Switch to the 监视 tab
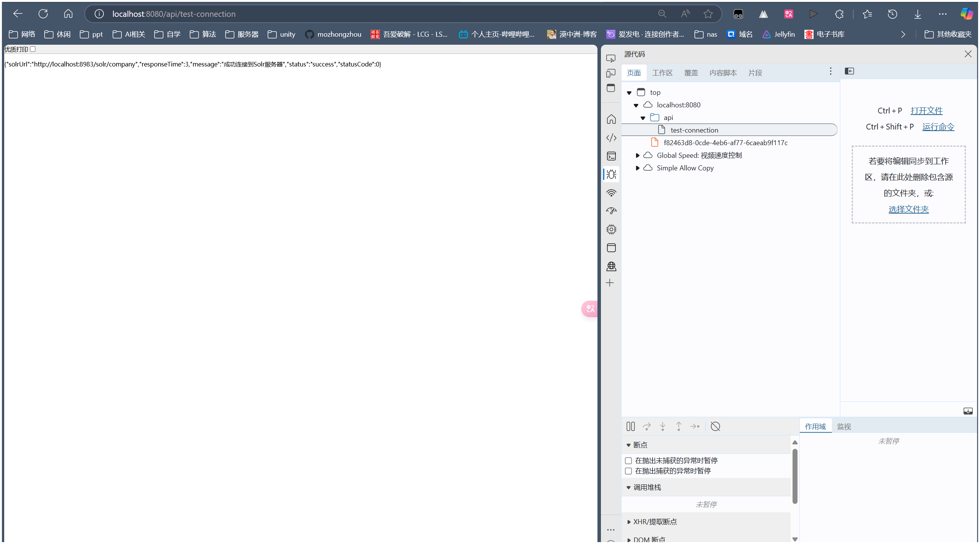The width and height of the screenshot is (980, 544). [x=844, y=427]
